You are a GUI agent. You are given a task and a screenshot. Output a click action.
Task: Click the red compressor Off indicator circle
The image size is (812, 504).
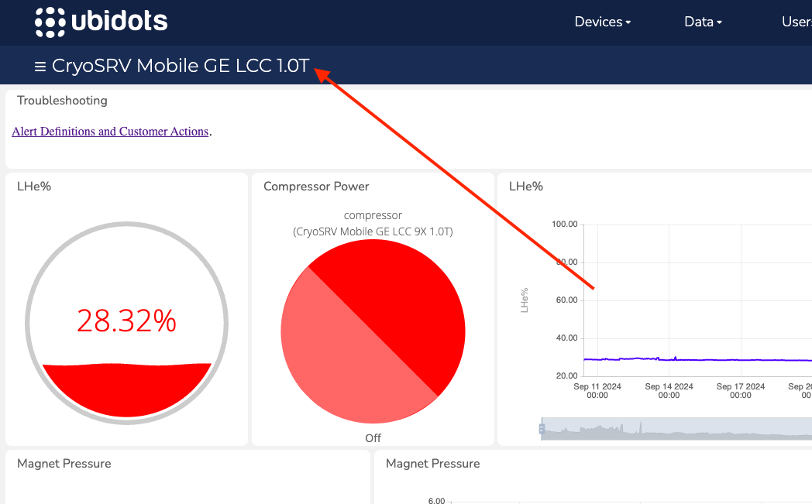click(373, 331)
